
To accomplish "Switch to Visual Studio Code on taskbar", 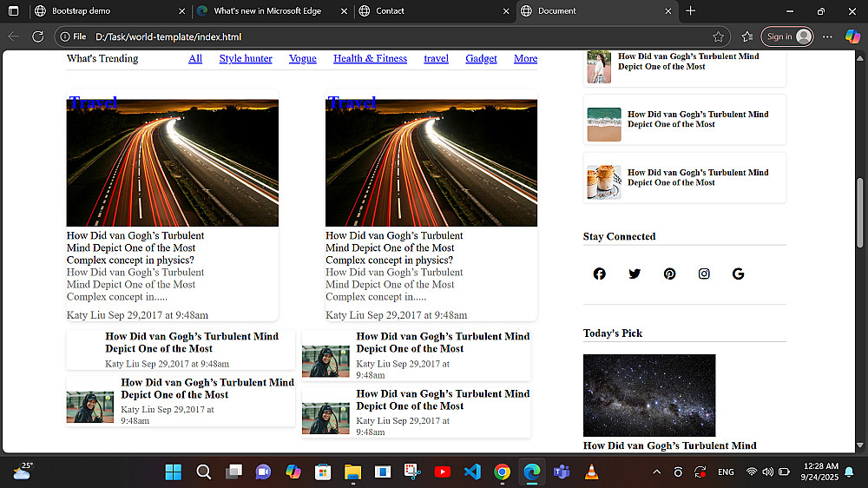I will (x=472, y=472).
